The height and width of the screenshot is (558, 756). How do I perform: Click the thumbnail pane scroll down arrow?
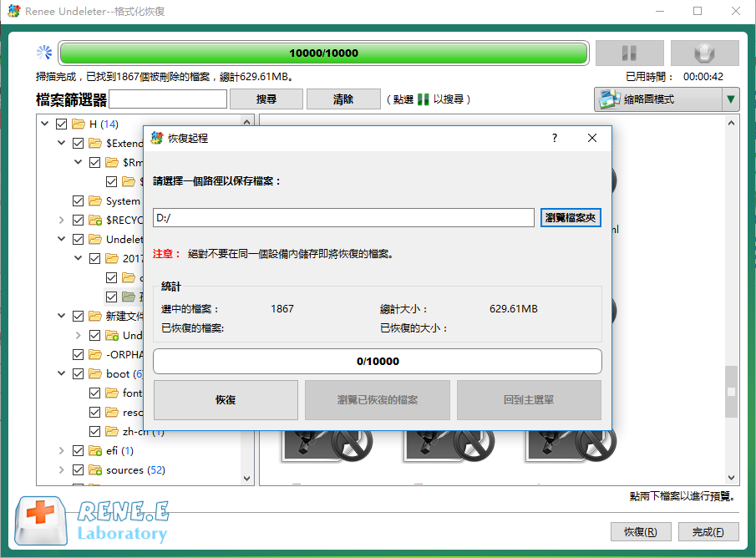pyautogui.click(x=731, y=478)
